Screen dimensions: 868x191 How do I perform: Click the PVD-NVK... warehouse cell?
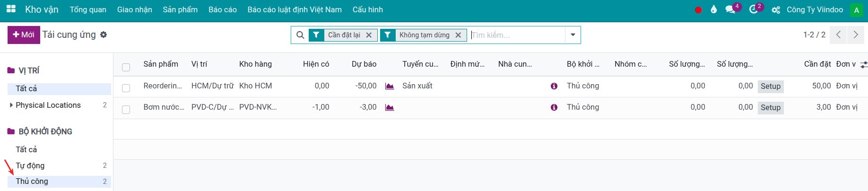[x=258, y=107]
